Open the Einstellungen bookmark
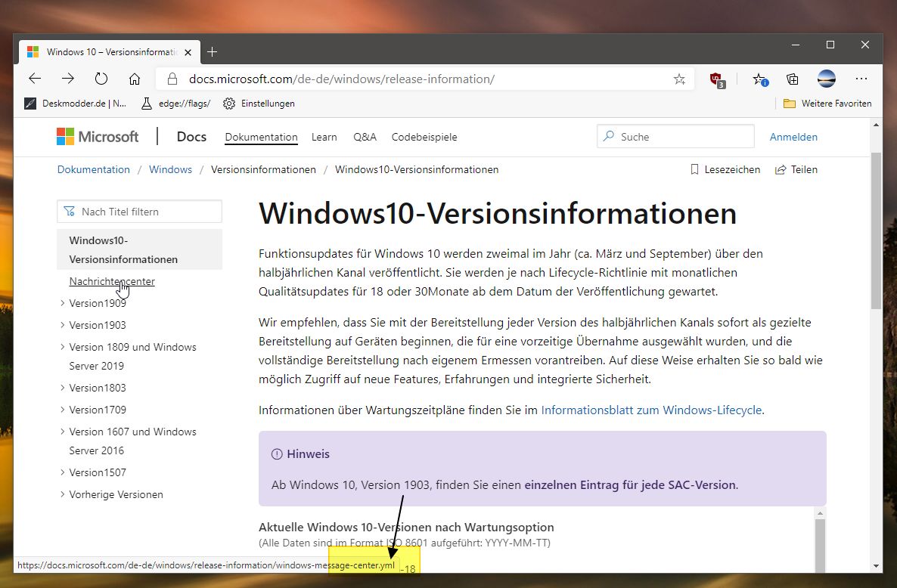The image size is (897, 588). (x=259, y=104)
